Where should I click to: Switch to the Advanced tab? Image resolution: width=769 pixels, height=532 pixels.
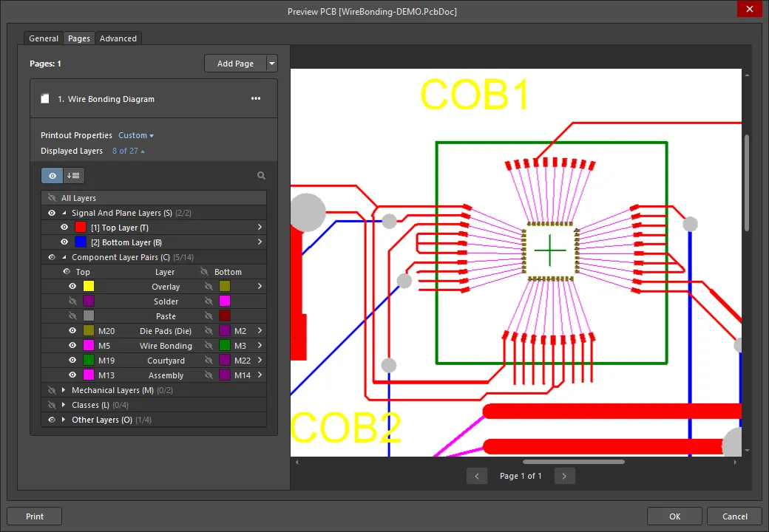point(118,38)
